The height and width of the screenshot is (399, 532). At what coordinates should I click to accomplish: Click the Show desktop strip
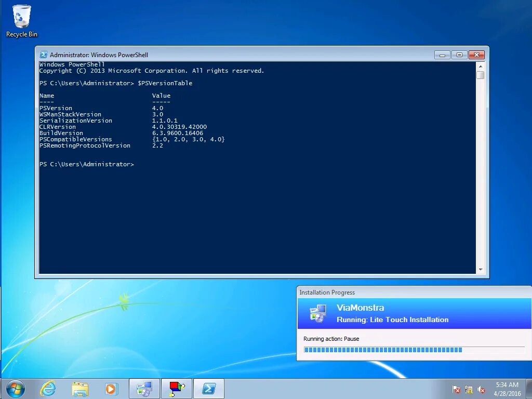pos(529,389)
